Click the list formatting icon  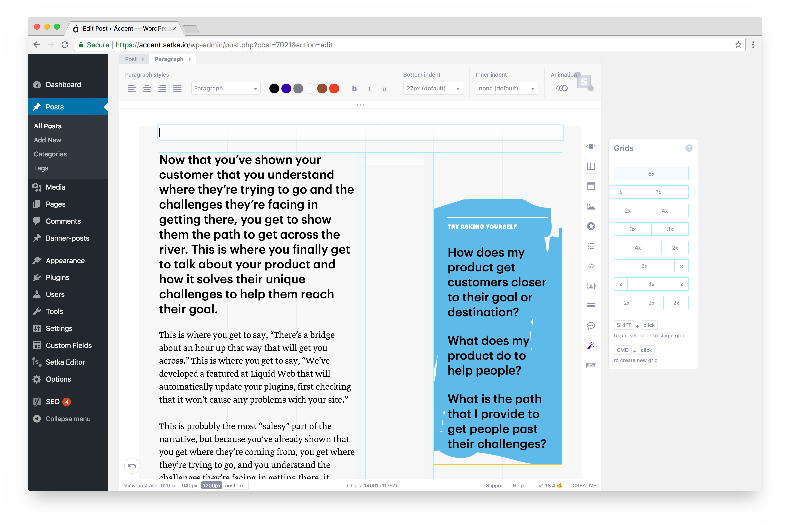591,246
